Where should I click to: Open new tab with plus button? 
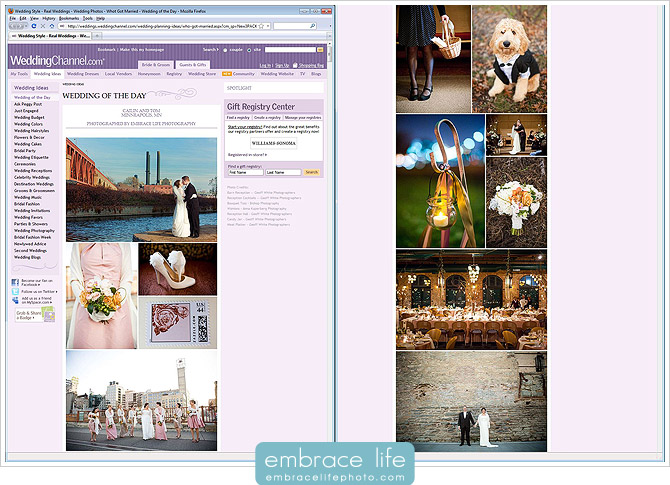97,36
